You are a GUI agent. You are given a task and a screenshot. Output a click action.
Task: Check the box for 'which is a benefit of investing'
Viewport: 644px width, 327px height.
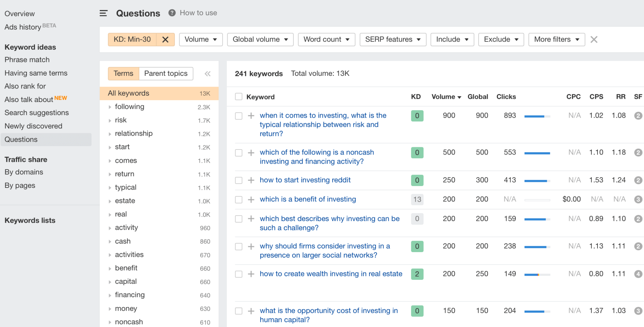[239, 200]
